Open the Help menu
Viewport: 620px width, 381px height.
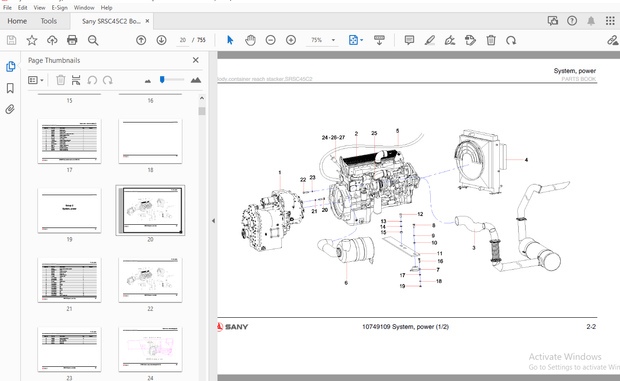point(106,8)
